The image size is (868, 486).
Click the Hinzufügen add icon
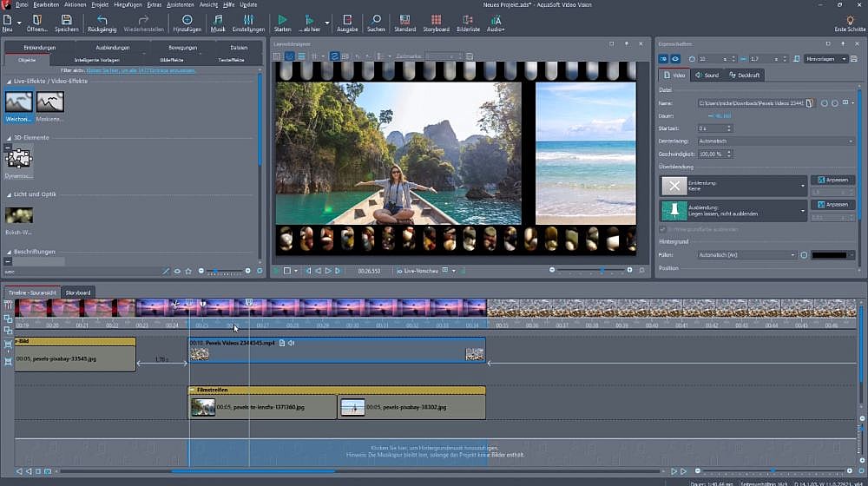click(x=187, y=19)
